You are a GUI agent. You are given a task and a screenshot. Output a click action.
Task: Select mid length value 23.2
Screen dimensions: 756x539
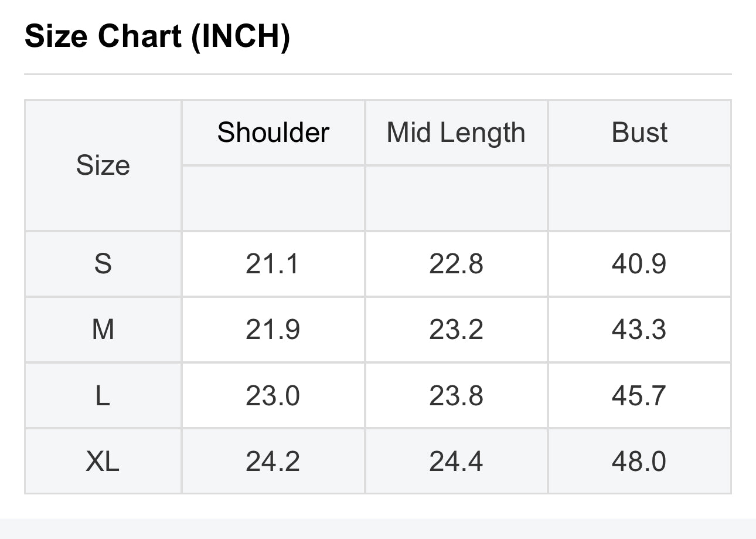[456, 330]
